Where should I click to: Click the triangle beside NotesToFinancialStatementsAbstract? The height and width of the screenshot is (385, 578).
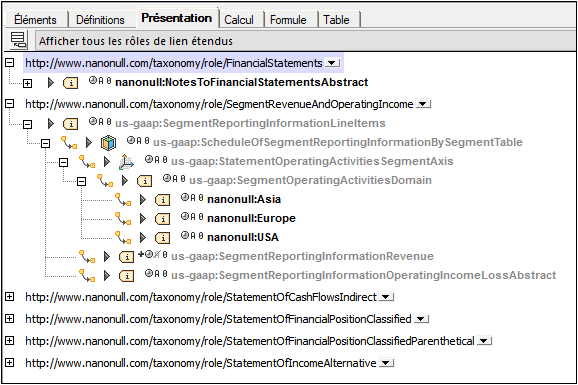[x=51, y=83]
